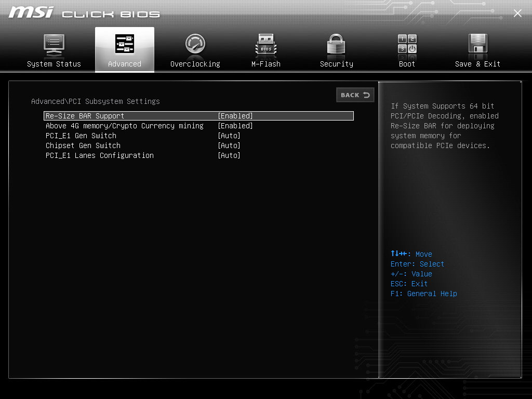Open PCI_E1 Lanes Configuration Auto dropdown

pyautogui.click(x=229, y=155)
